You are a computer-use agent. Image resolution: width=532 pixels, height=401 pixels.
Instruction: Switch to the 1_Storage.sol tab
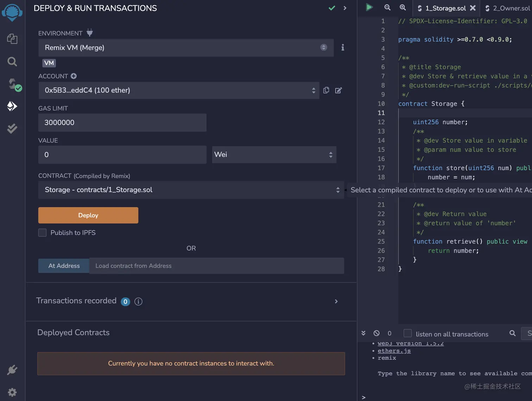click(445, 8)
